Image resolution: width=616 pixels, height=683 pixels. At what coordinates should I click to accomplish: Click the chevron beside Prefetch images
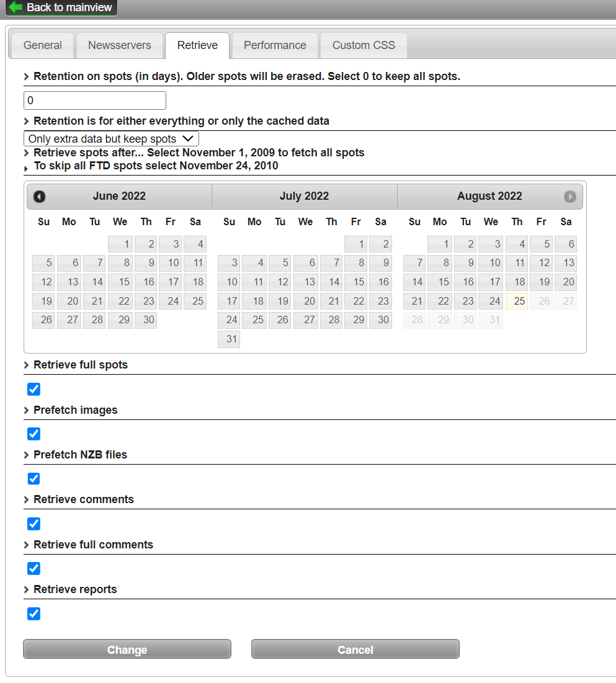(26, 410)
